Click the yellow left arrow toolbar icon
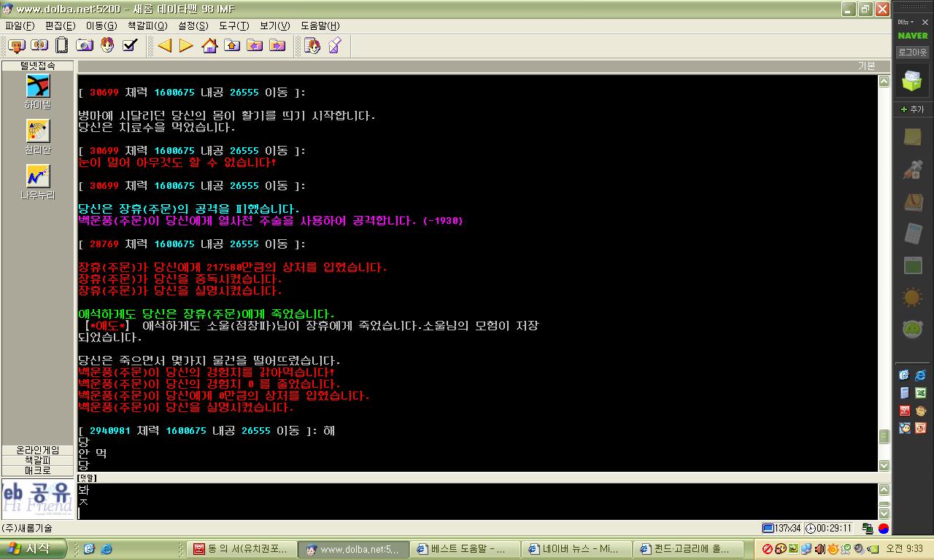The width and height of the screenshot is (934, 560). pos(165,46)
